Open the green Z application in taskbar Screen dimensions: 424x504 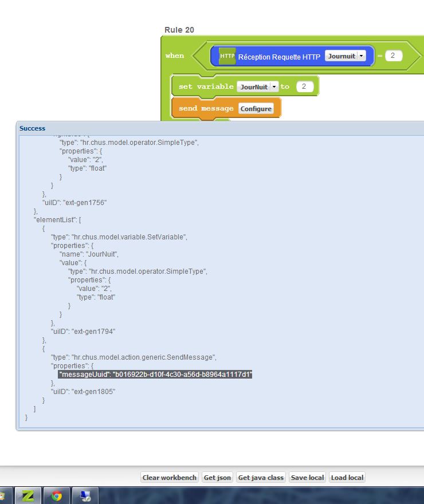click(x=27, y=495)
